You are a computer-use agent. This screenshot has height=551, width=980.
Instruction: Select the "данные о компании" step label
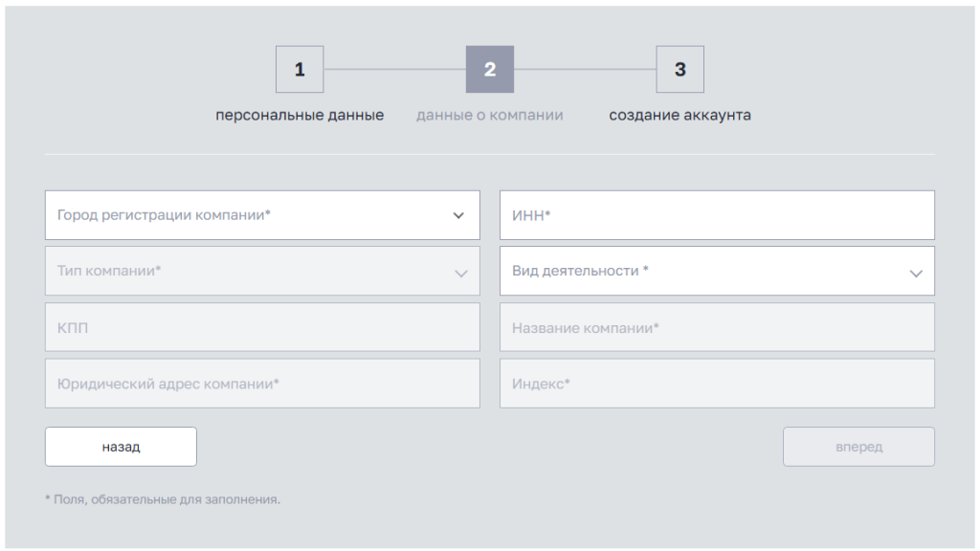pyautogui.click(x=489, y=116)
